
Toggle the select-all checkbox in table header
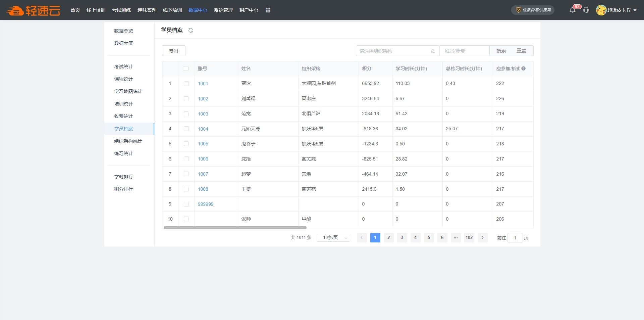tap(186, 68)
